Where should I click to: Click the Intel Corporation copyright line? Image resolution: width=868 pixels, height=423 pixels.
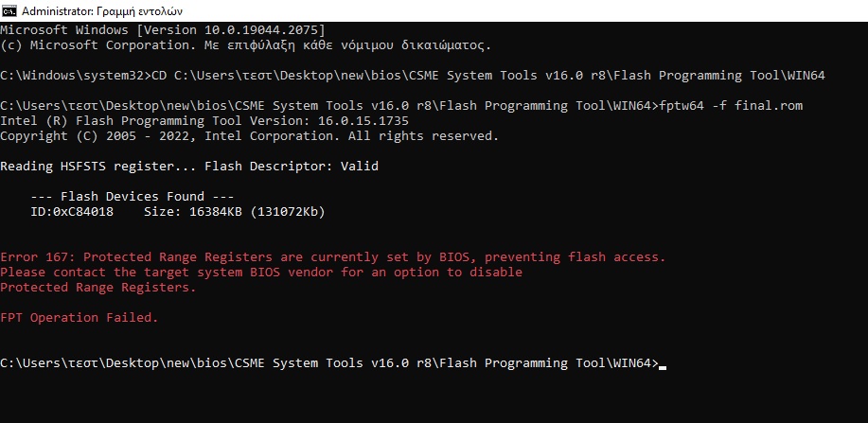[x=249, y=135]
